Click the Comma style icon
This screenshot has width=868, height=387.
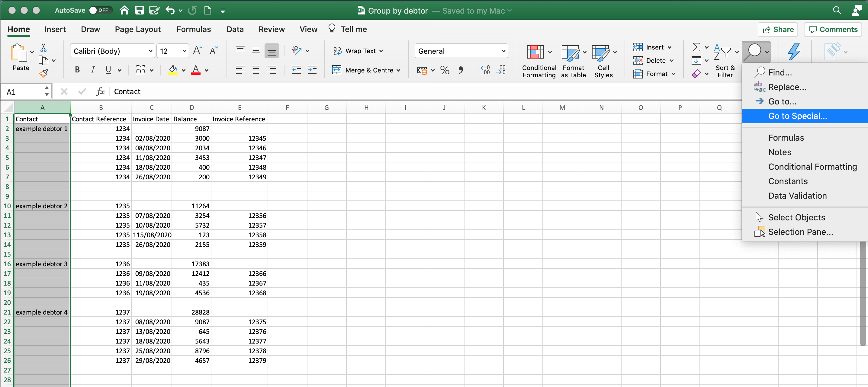[461, 70]
